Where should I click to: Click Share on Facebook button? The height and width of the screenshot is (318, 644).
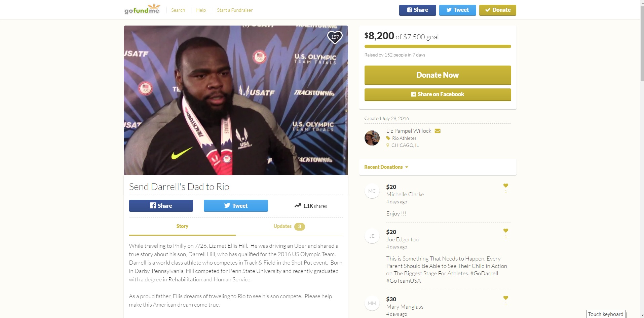[438, 94]
